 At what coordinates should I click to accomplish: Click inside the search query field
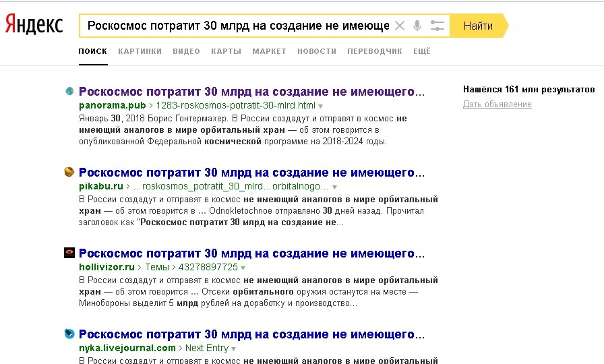[237, 26]
